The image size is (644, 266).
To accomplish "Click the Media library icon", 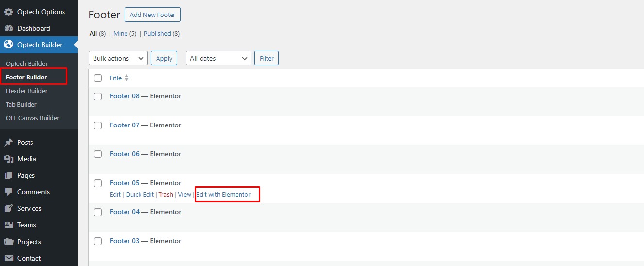I will click(8, 159).
